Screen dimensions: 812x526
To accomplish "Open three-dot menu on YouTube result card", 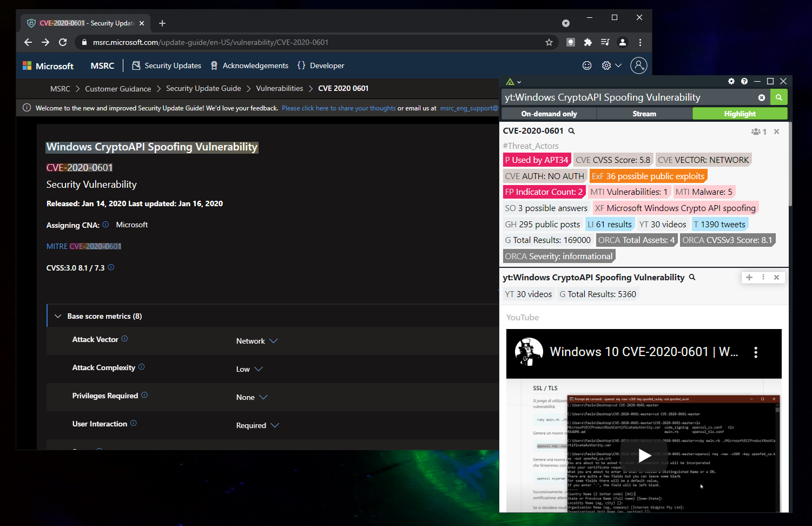I will tap(763, 277).
